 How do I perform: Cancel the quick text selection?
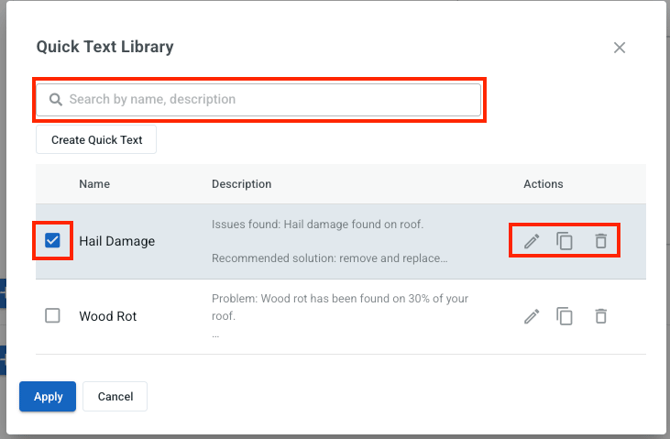115,396
